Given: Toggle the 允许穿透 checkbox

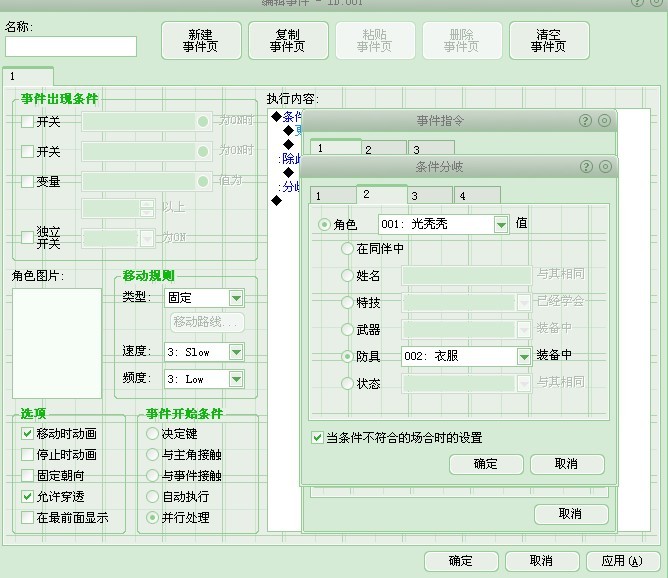Looking at the screenshot, I should click(x=27, y=496).
